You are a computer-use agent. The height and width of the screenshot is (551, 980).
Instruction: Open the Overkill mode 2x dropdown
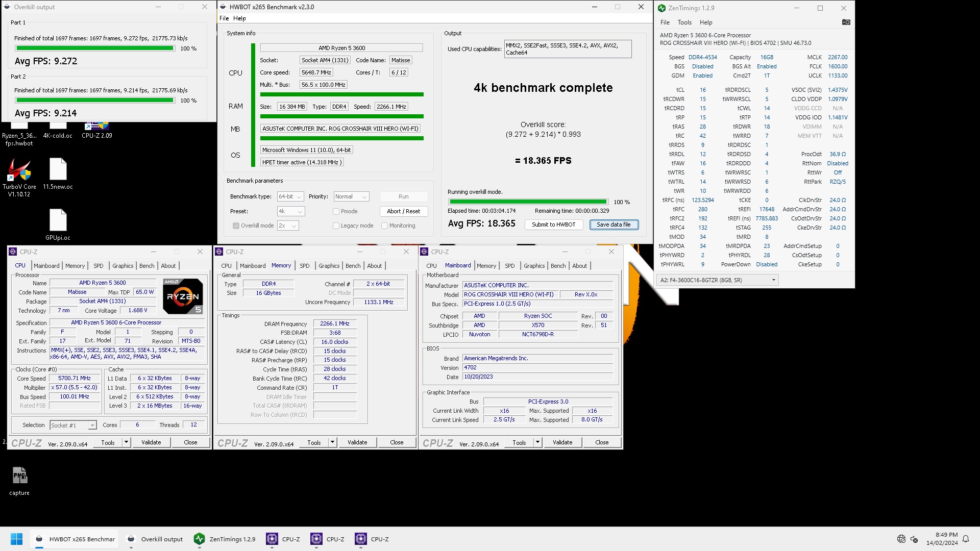click(x=288, y=226)
